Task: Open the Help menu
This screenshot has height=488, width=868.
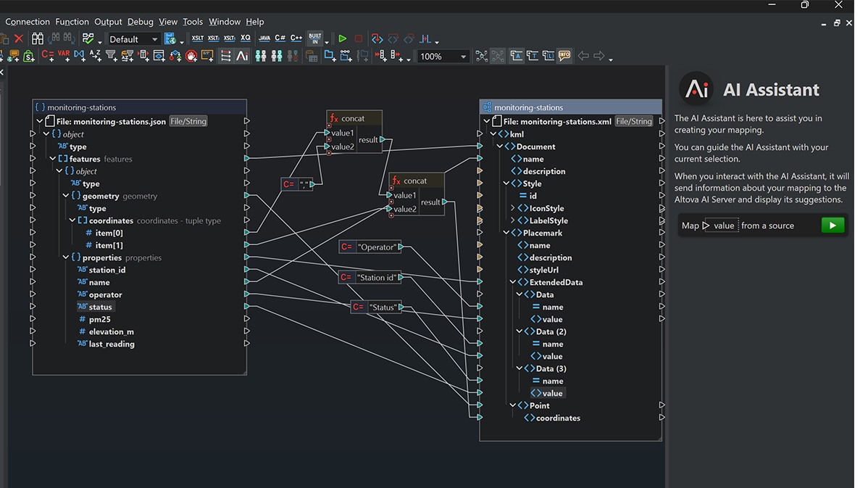Action: coord(254,22)
